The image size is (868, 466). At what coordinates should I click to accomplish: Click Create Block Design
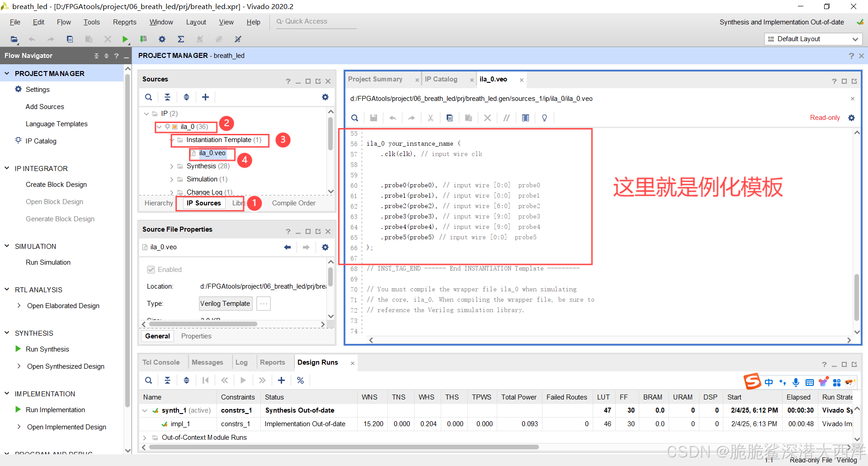pyautogui.click(x=56, y=185)
